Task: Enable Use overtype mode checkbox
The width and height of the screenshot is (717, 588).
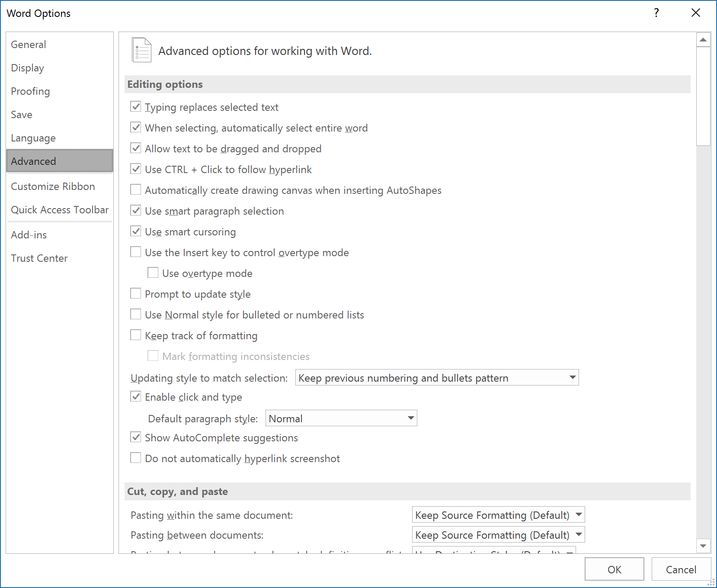Action: coord(153,273)
